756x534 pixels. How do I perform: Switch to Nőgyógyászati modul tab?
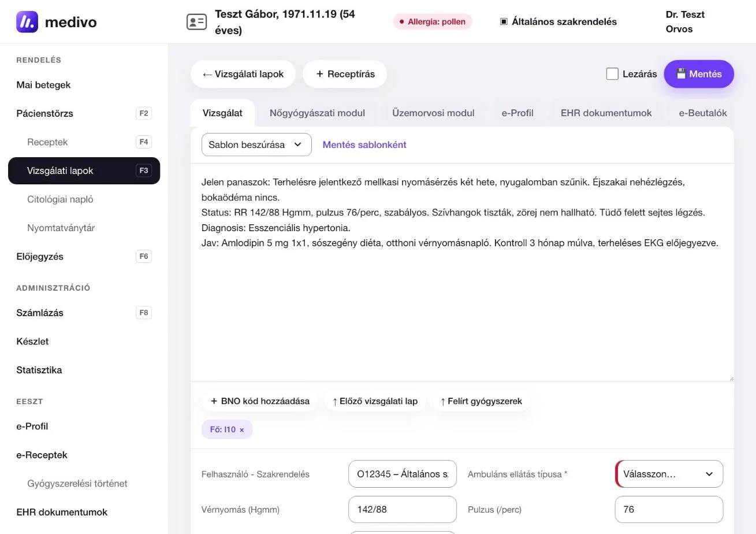click(317, 113)
